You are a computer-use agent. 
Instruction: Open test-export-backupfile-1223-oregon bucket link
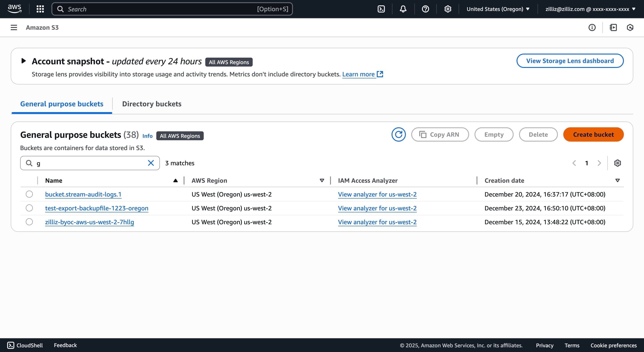(x=97, y=208)
